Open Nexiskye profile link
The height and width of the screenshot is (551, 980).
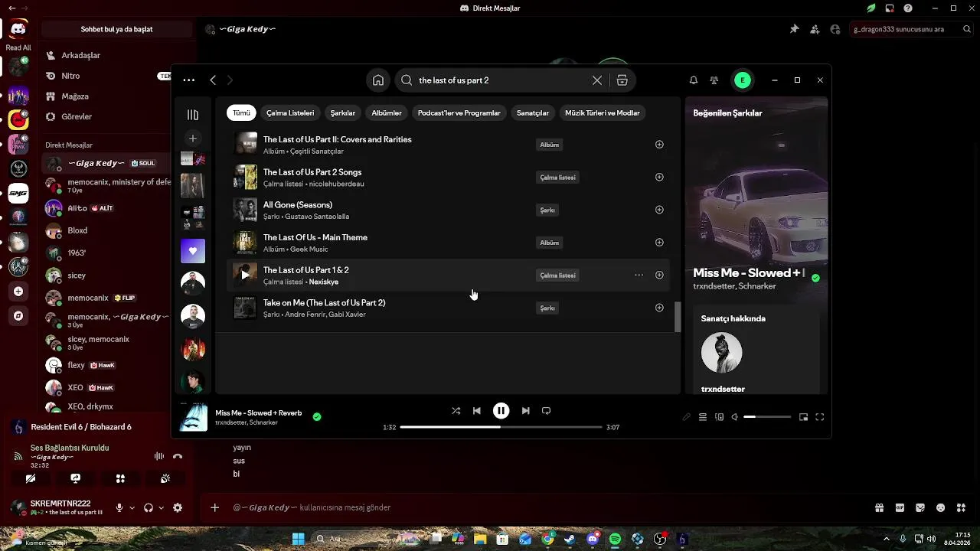tap(324, 282)
